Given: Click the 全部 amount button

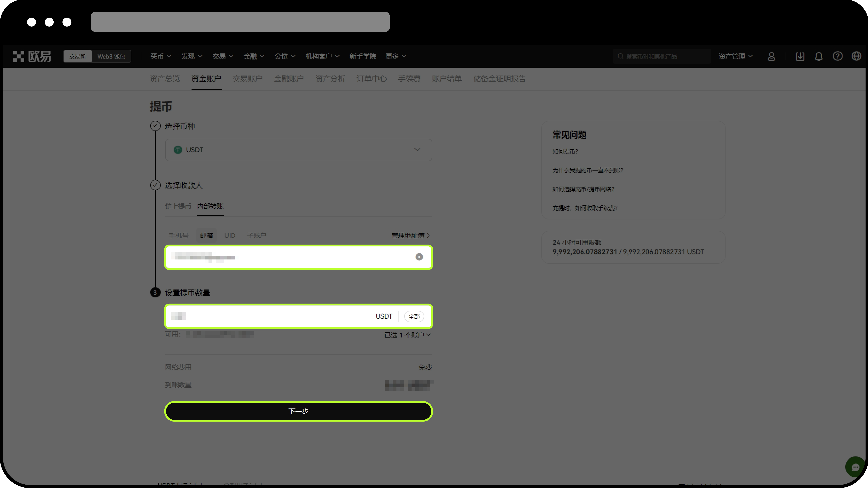Looking at the screenshot, I should point(414,317).
